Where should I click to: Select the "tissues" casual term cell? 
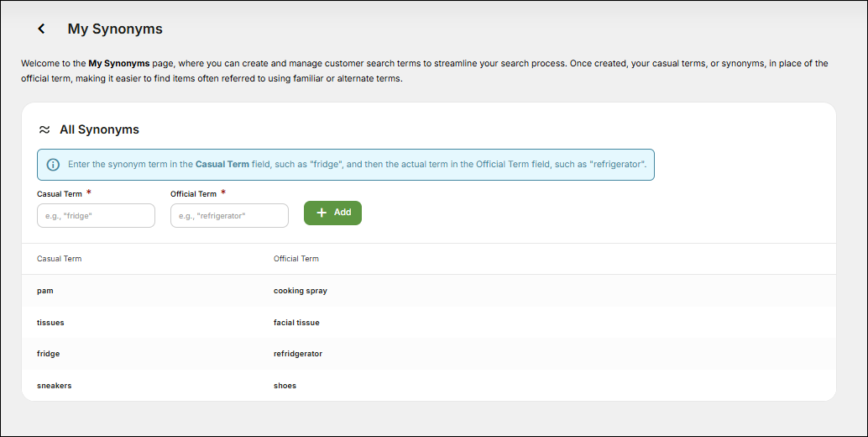point(50,323)
